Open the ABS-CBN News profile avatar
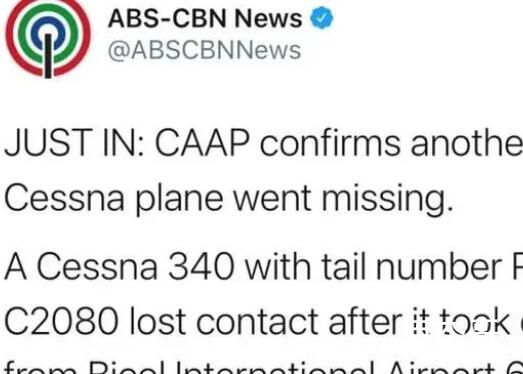This screenshot has height=374, width=523. pyautogui.click(x=48, y=37)
